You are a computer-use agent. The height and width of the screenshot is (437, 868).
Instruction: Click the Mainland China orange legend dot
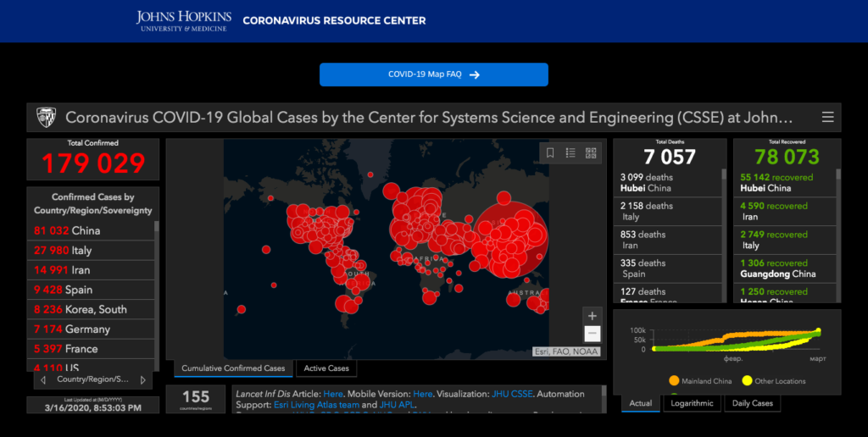674,380
